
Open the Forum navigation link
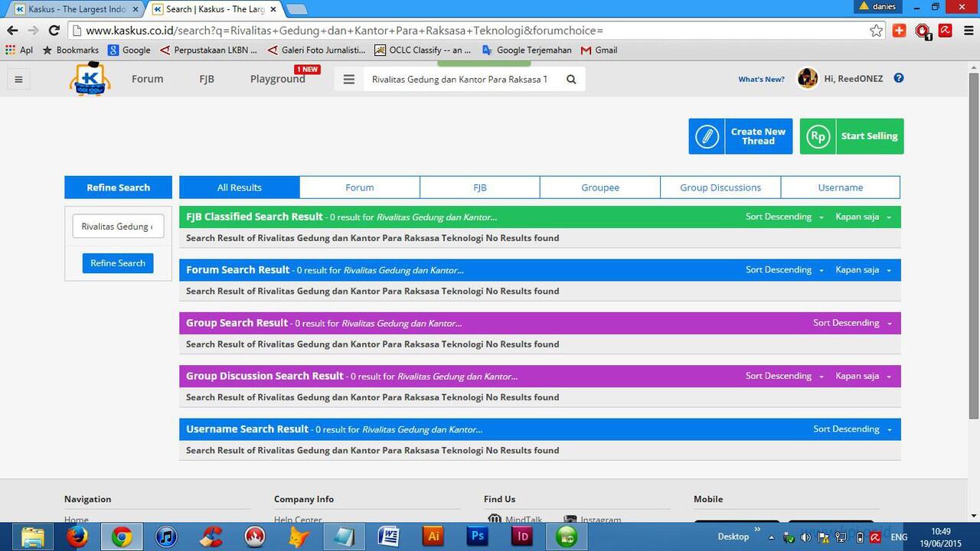[x=147, y=79]
